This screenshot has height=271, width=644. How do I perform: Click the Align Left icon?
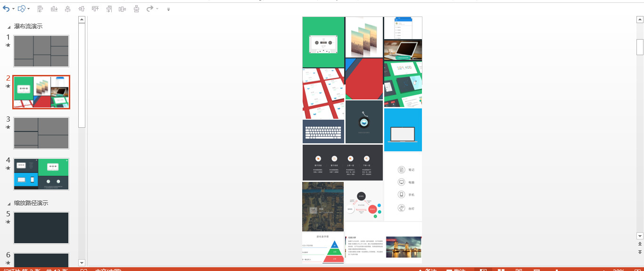40,8
